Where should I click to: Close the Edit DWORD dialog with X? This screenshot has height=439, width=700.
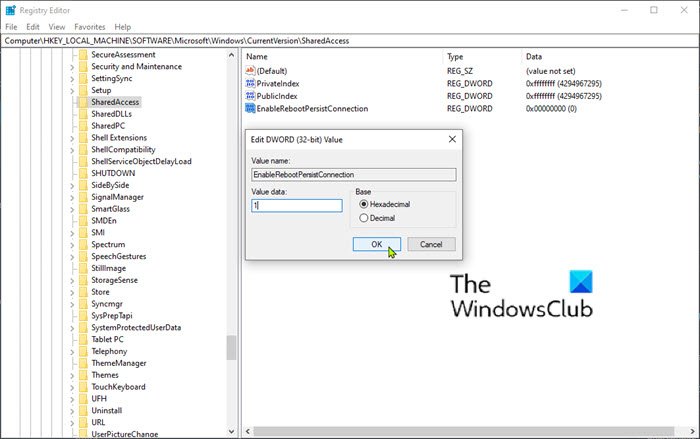[x=452, y=139]
